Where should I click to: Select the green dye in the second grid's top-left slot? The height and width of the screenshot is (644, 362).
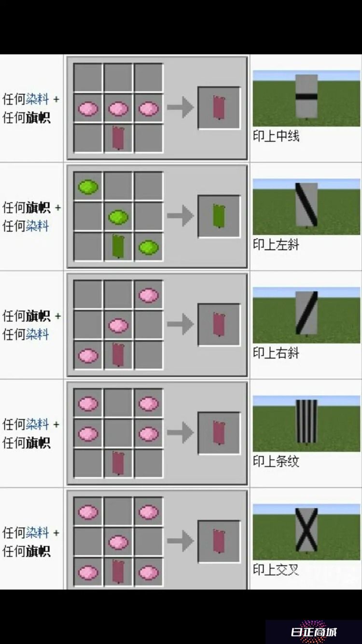point(88,186)
